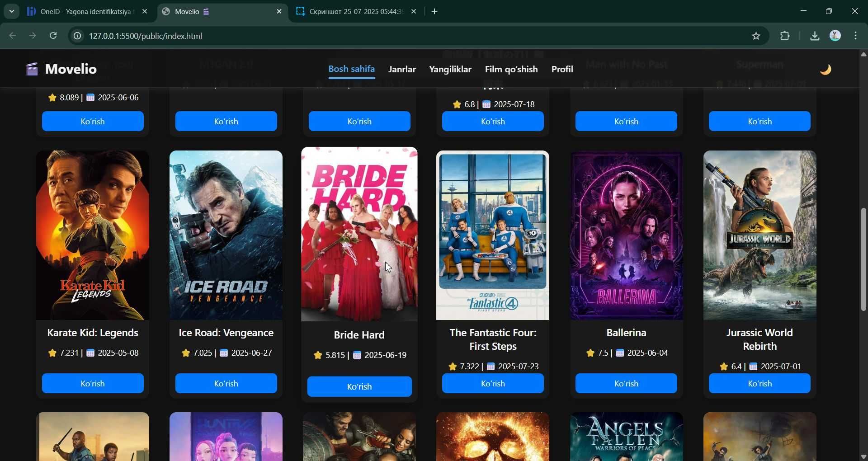This screenshot has height=461, width=868.
Task: Click Ko'rish under Ice Road: Vengeance
Action: pos(226,383)
